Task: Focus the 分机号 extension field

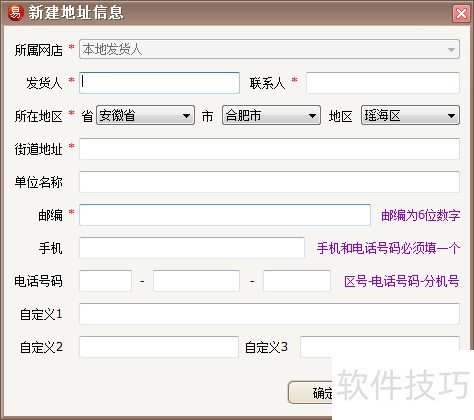Action: click(x=297, y=281)
